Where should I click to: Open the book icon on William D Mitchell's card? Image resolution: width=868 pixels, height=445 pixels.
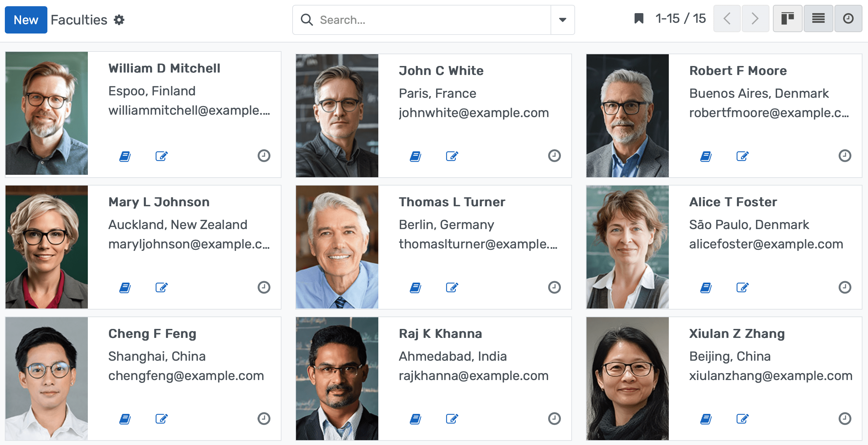[125, 156]
